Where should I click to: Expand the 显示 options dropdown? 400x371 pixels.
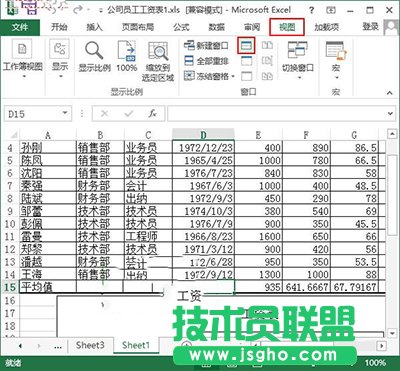click(60, 60)
